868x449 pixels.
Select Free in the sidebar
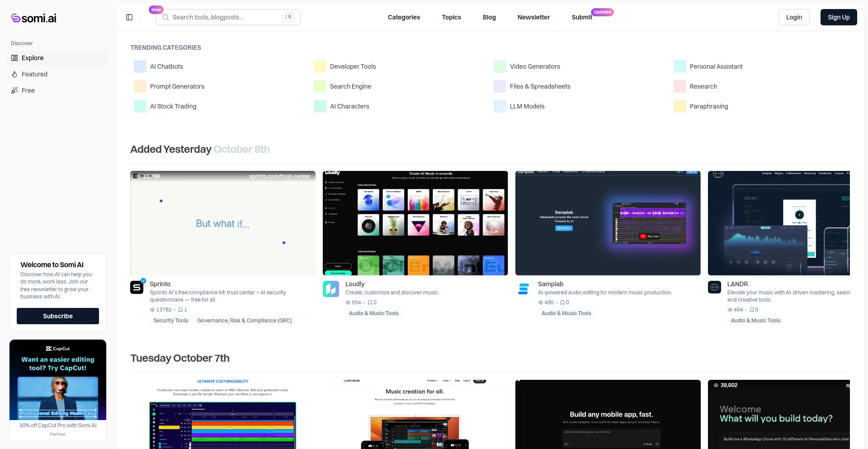click(x=28, y=90)
